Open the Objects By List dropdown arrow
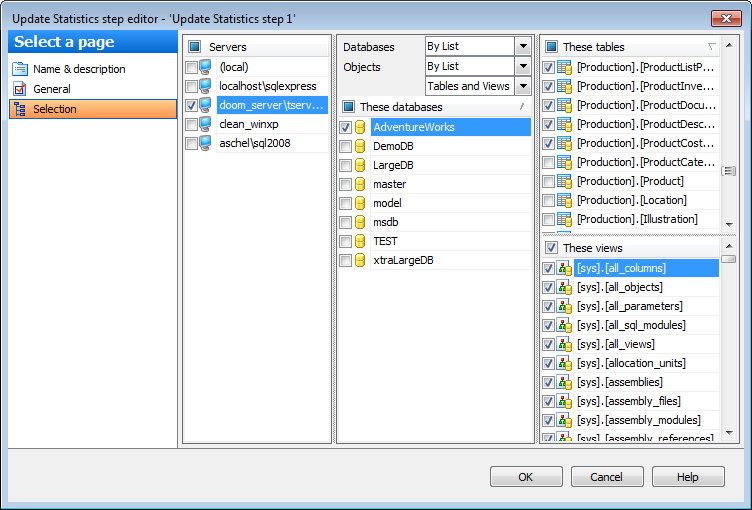 (x=523, y=66)
